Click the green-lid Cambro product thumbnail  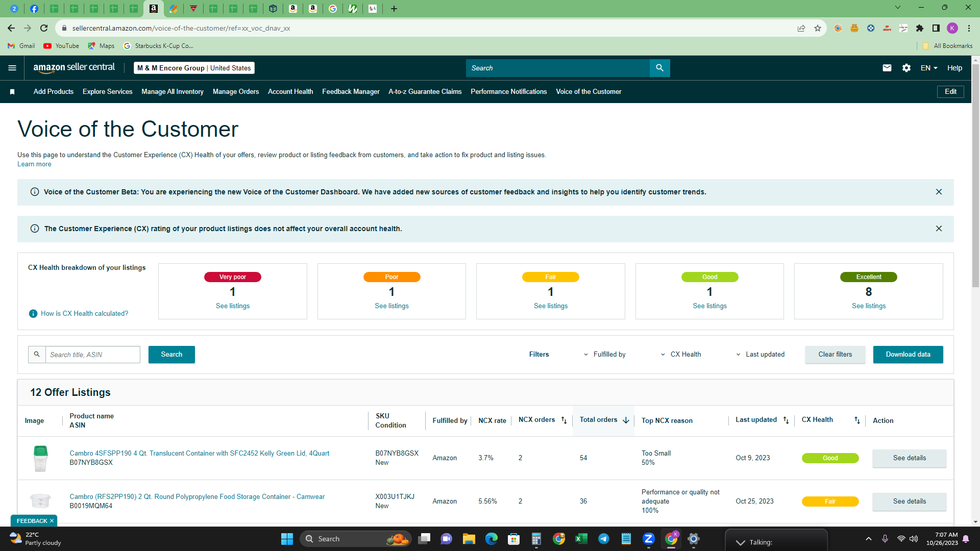[x=40, y=458]
